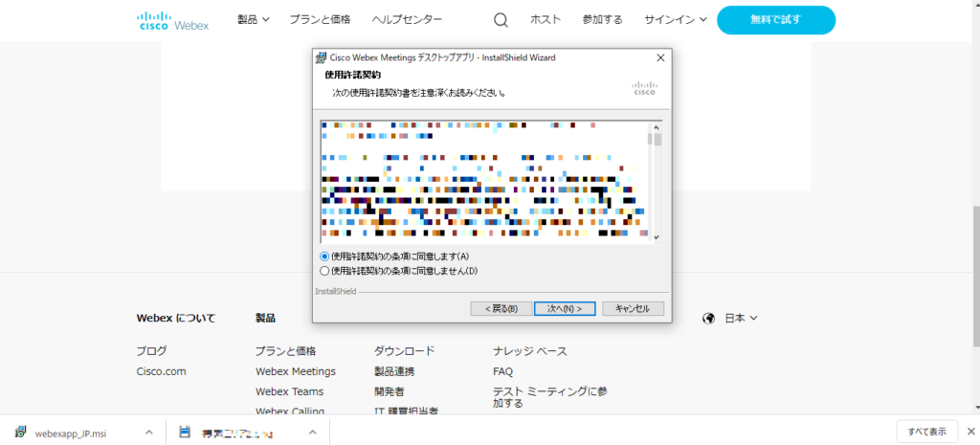This screenshot has width=980, height=445.
Task: Close the InstallShield Wizard dialog
Action: pyautogui.click(x=660, y=57)
